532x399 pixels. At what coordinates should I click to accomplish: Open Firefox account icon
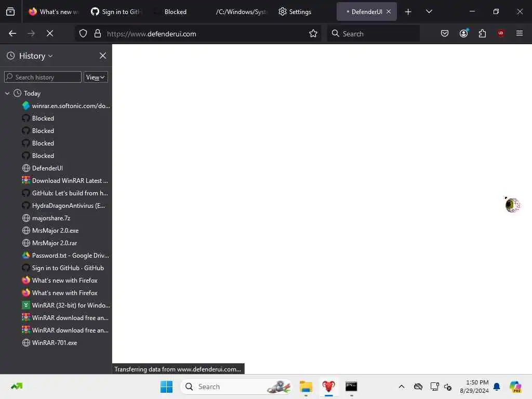(464, 33)
